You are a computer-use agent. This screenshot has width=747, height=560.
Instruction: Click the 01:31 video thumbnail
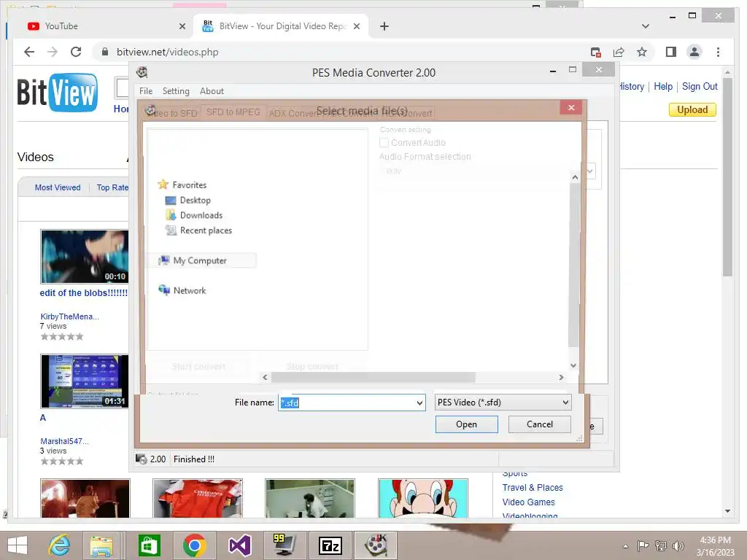[x=85, y=381]
